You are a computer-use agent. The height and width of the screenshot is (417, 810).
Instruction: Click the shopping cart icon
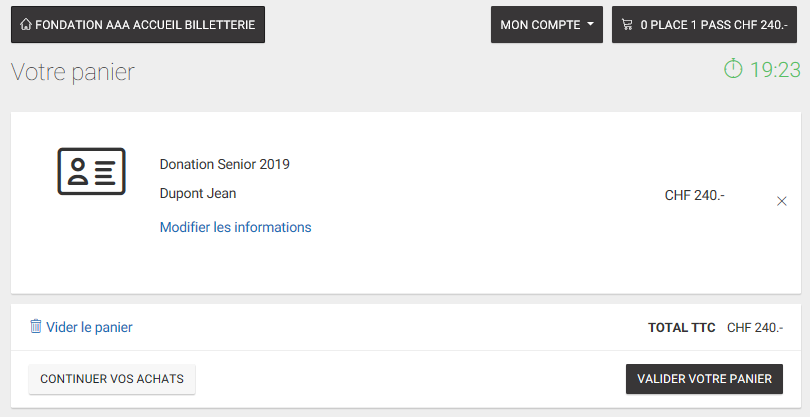(627, 24)
